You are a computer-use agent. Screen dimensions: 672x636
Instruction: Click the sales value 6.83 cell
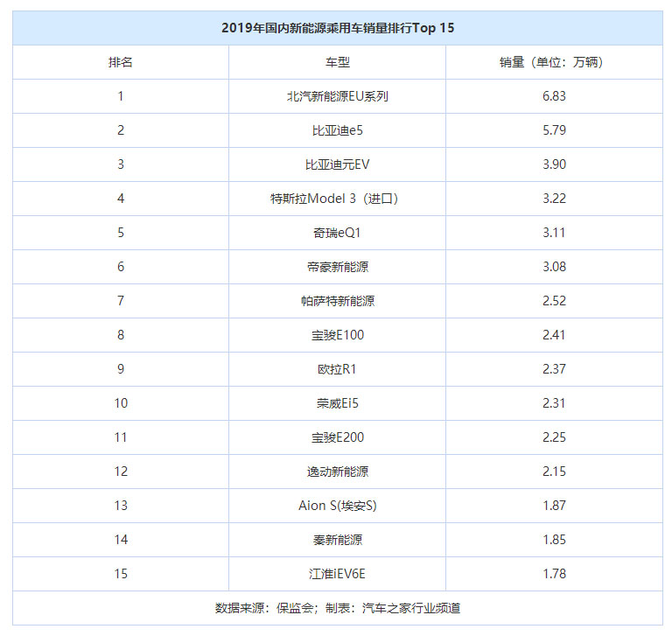553,96
